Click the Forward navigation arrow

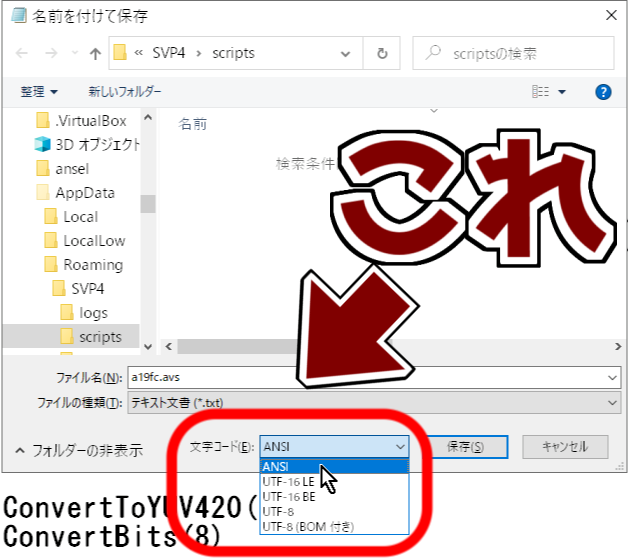(x=51, y=53)
